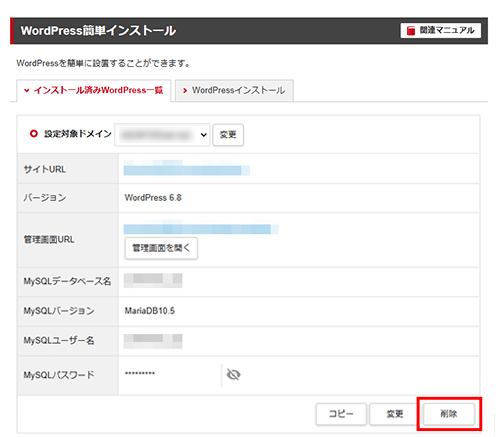The height and width of the screenshot is (437, 500).
Task: Click the サイトURL row label
Action: coord(45,169)
